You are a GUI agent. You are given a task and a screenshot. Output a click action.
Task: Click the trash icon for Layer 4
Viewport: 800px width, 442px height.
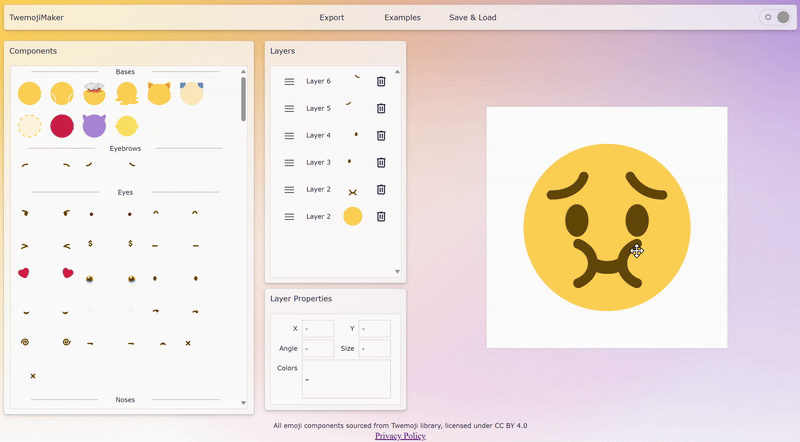(x=381, y=135)
